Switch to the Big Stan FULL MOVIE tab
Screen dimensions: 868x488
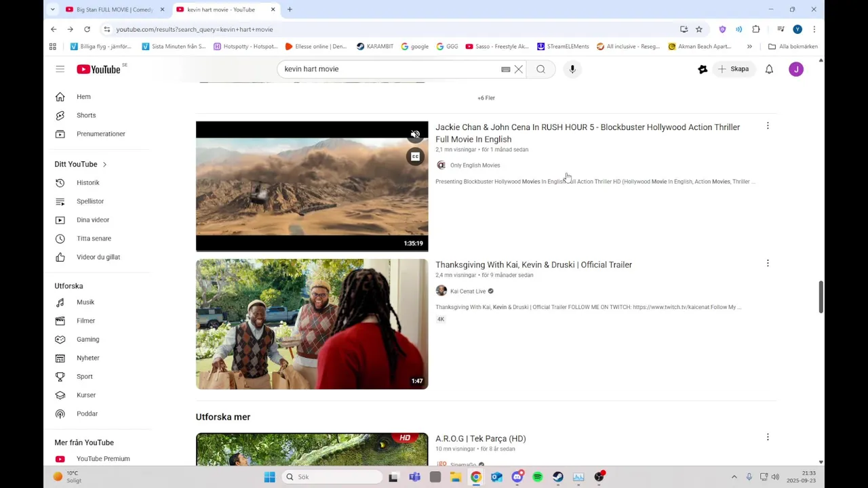coord(114,9)
